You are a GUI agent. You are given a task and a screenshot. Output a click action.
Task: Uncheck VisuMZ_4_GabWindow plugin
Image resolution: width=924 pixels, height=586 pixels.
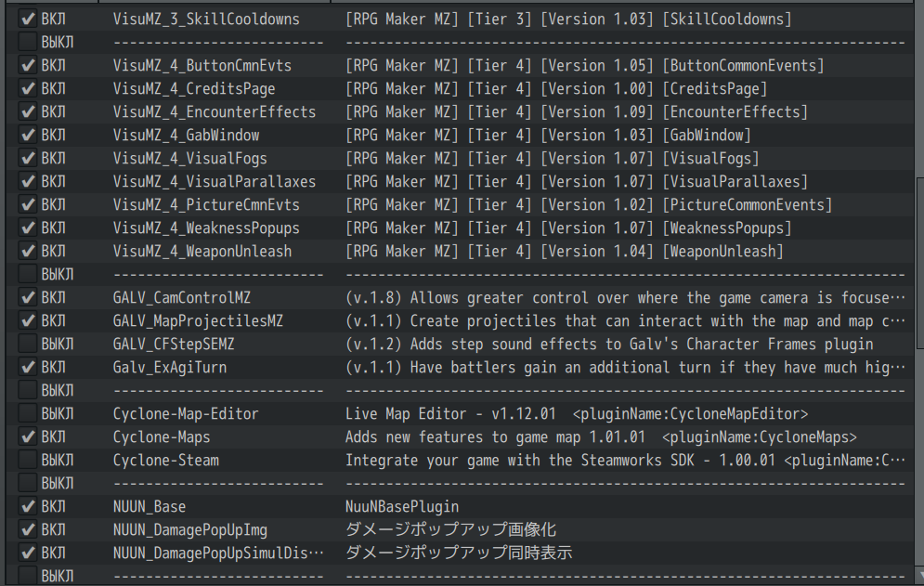coord(28,135)
